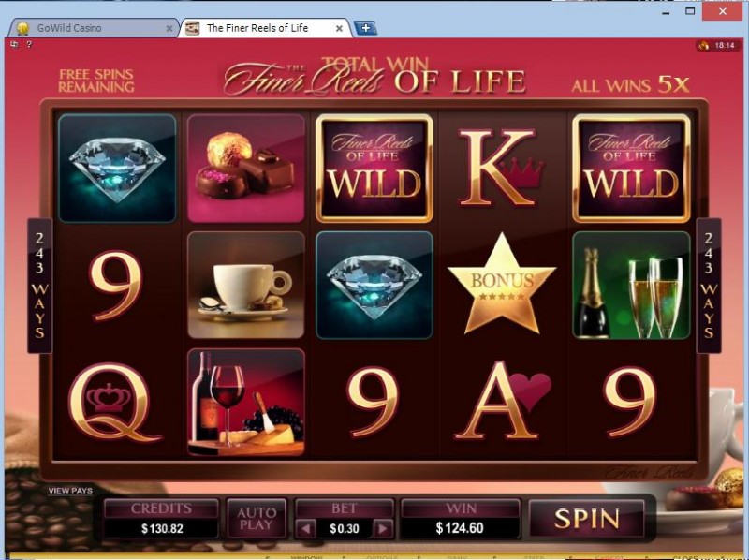This screenshot has width=749, height=560.
Task: Open the View Pays link
Action: [x=70, y=491]
